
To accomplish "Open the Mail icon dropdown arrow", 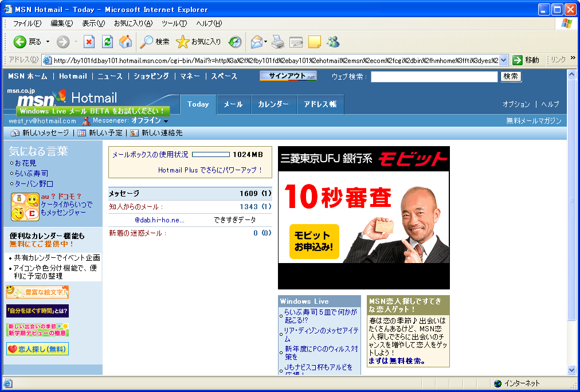I will 265,42.
